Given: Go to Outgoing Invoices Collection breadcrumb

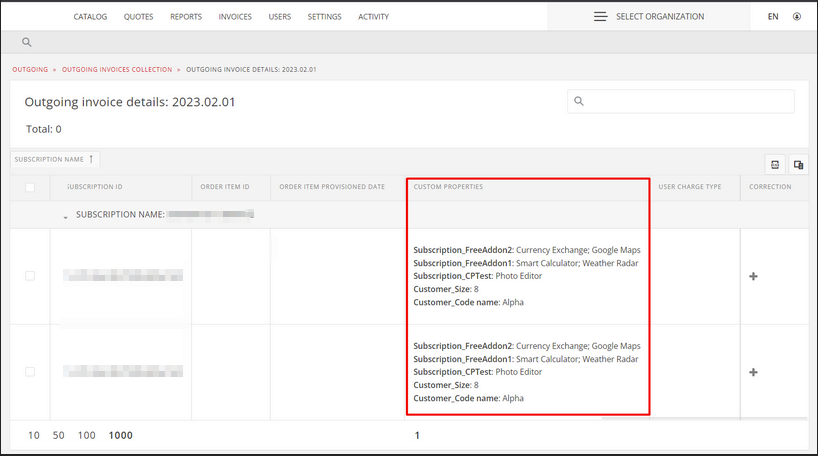Looking at the screenshot, I should [x=117, y=69].
